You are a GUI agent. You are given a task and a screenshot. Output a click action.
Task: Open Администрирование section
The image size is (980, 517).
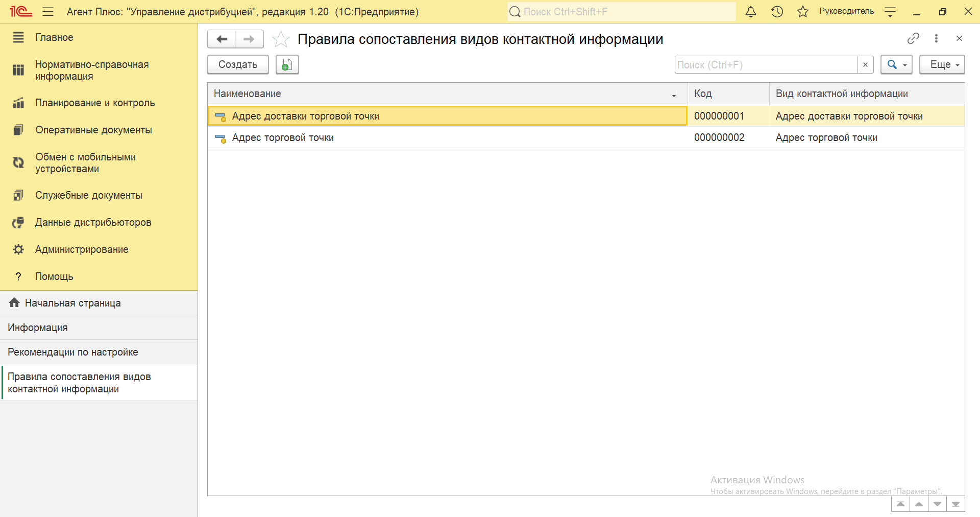click(99, 249)
